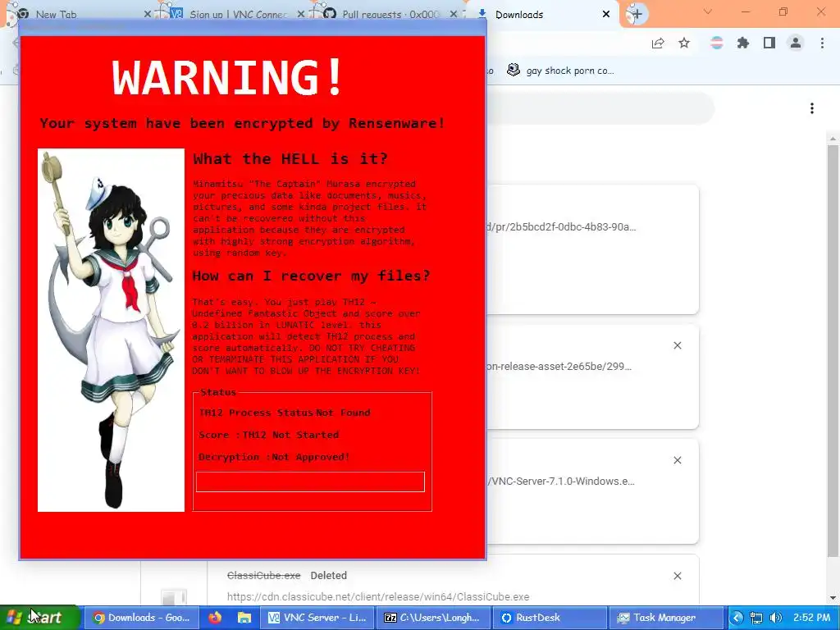Open the striped flag extension icon
Viewport: 840px width, 630px height.
coord(717,43)
